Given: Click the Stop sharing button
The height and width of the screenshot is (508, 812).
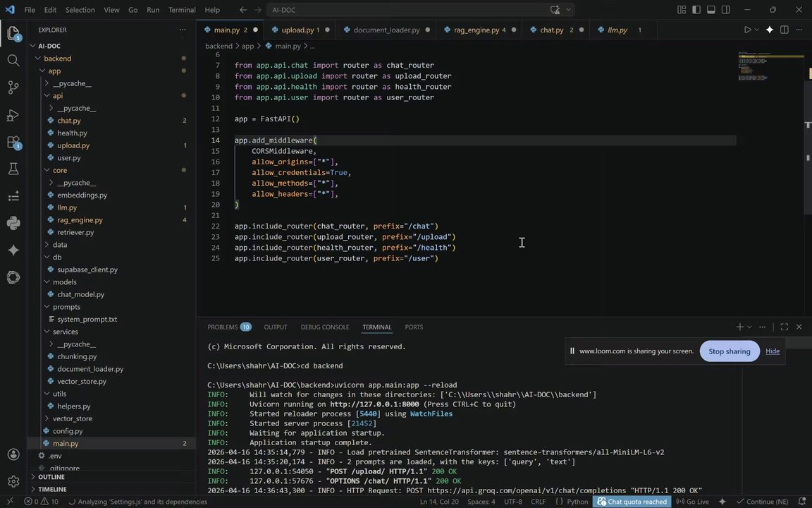Looking at the screenshot, I should pyautogui.click(x=729, y=351).
